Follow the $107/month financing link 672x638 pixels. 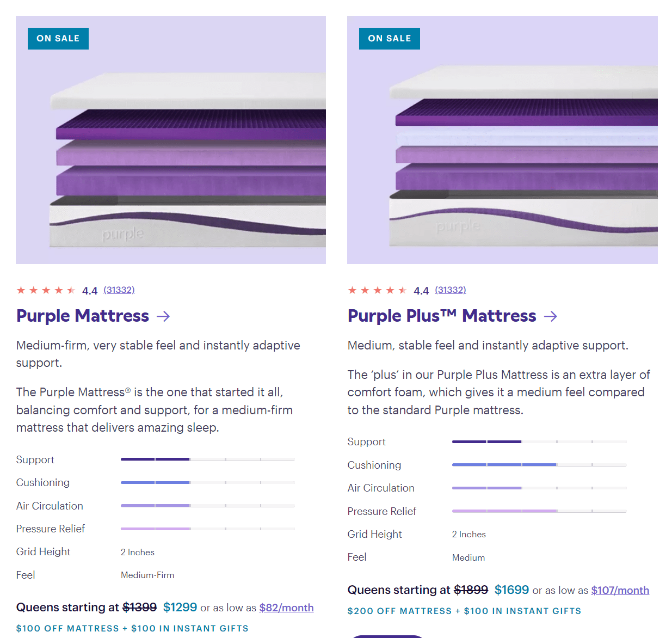[x=620, y=590]
